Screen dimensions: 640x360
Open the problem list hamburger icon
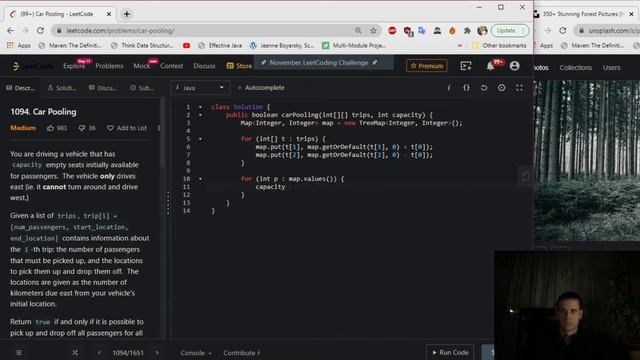coord(19,353)
